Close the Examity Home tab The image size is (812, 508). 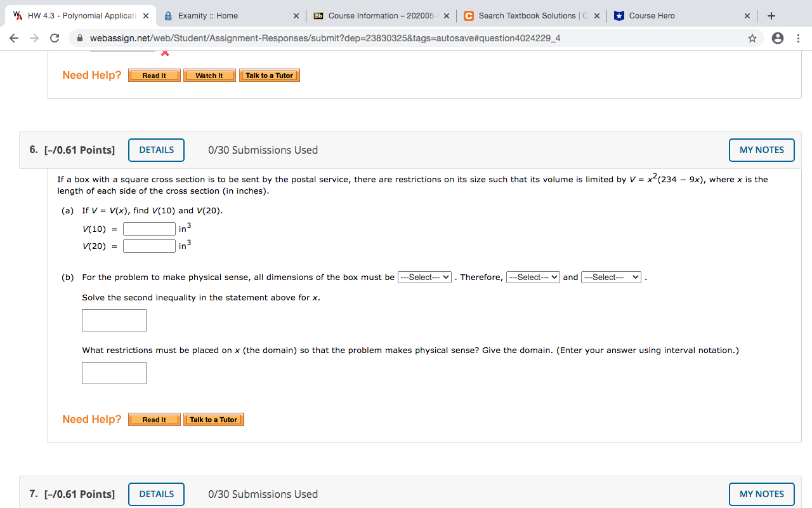[x=296, y=16]
